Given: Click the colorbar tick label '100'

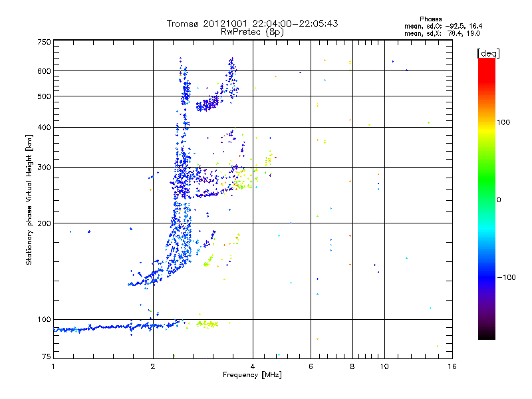Looking at the screenshot, I should (503, 122).
